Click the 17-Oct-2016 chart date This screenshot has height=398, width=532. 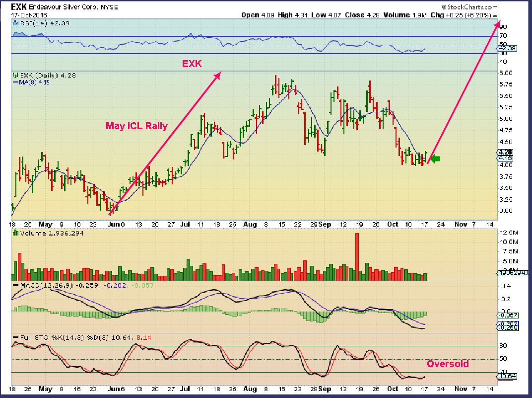pos(29,15)
